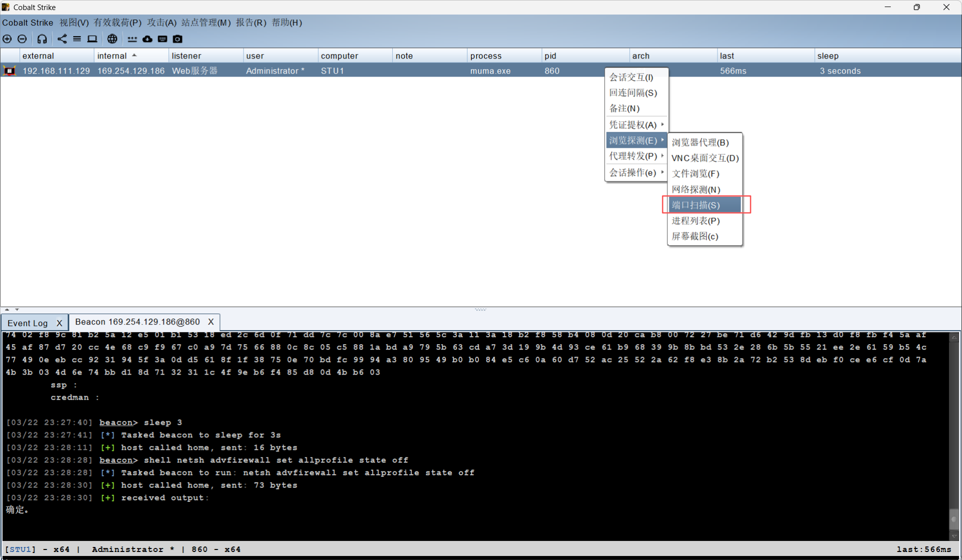Select 进程列表(P) in submenu

[x=704, y=220]
